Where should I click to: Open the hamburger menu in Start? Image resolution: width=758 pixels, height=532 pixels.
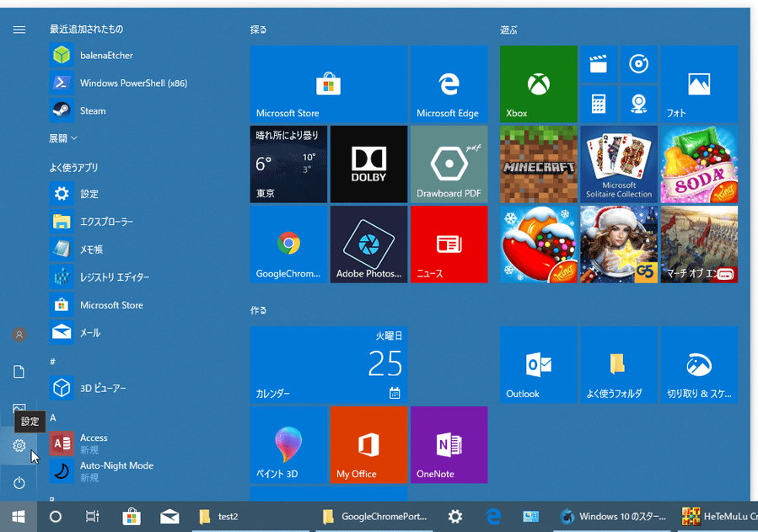point(19,30)
